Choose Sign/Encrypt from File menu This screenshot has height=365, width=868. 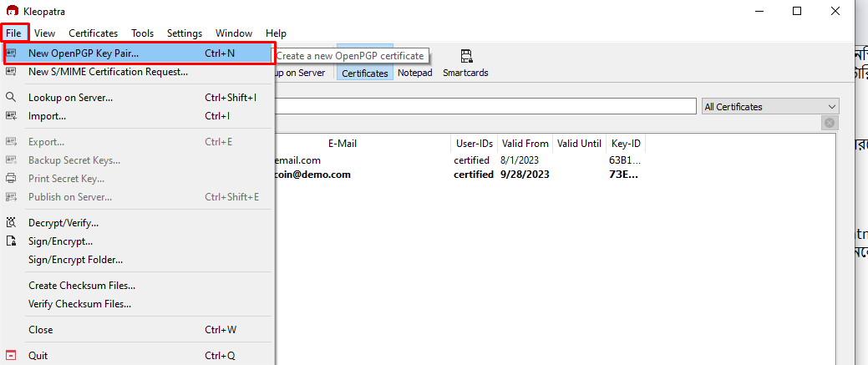click(x=138, y=241)
